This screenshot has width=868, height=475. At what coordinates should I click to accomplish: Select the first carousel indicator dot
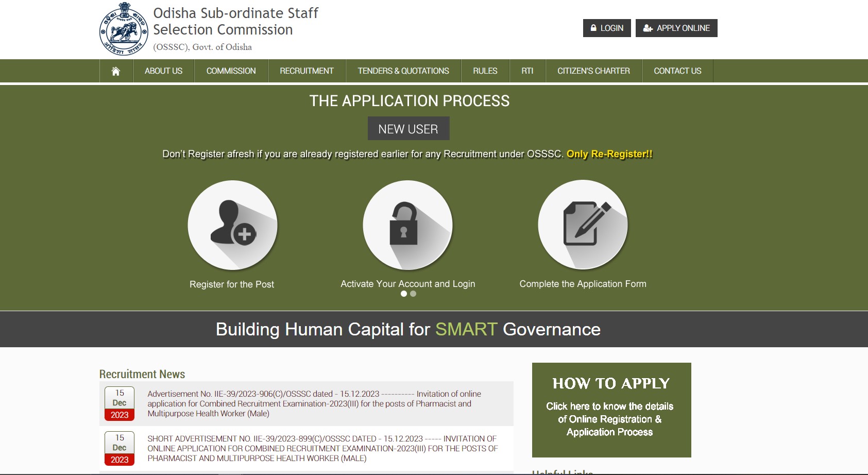click(x=403, y=294)
